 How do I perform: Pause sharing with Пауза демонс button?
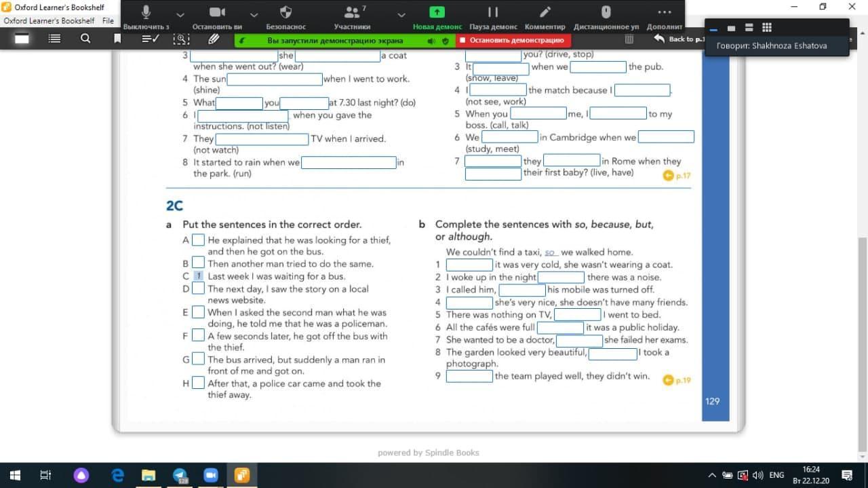pyautogui.click(x=493, y=18)
